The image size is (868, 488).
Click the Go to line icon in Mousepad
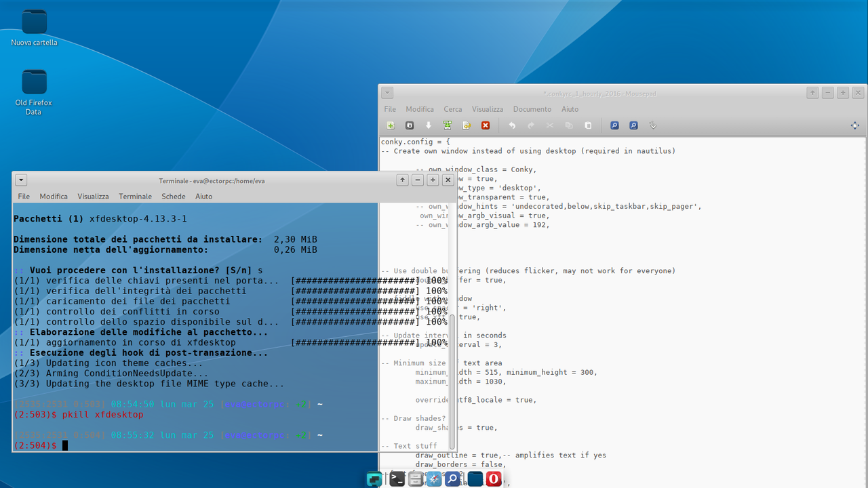652,125
